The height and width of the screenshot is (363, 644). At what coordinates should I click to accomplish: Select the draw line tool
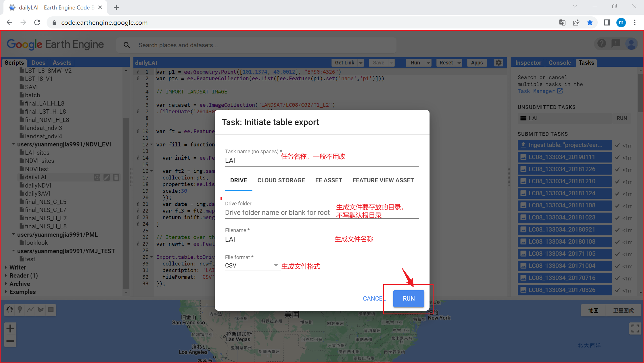pos(30,310)
